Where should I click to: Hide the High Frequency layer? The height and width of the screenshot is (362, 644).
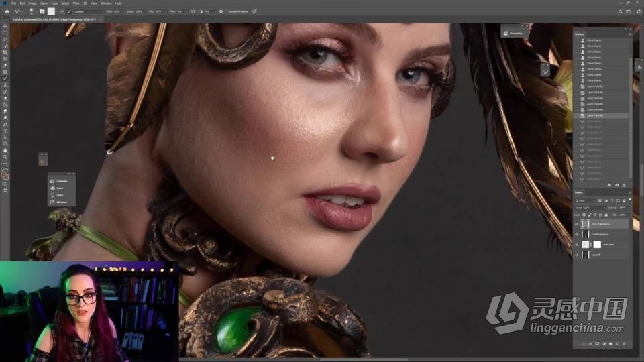pyautogui.click(x=577, y=224)
